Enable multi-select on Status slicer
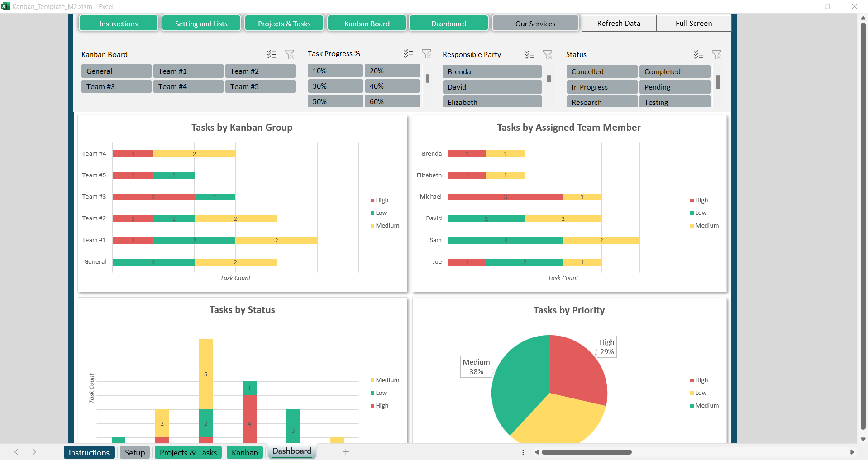The height and width of the screenshot is (460, 868). pos(698,54)
